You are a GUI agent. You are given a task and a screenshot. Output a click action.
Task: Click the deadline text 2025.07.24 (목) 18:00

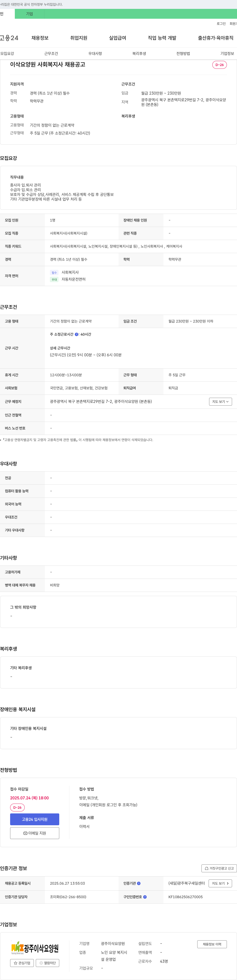29,798
